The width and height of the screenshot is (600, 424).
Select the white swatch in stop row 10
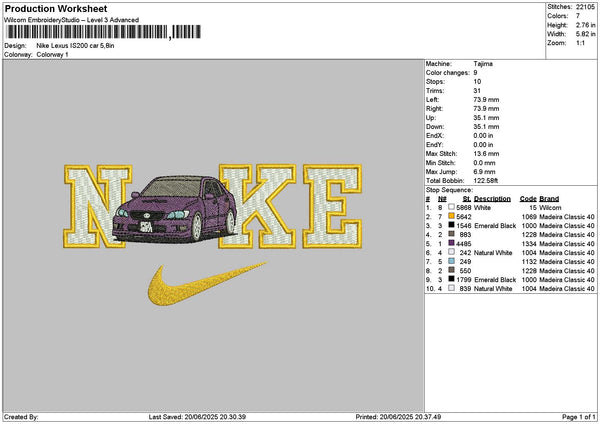[x=452, y=288]
